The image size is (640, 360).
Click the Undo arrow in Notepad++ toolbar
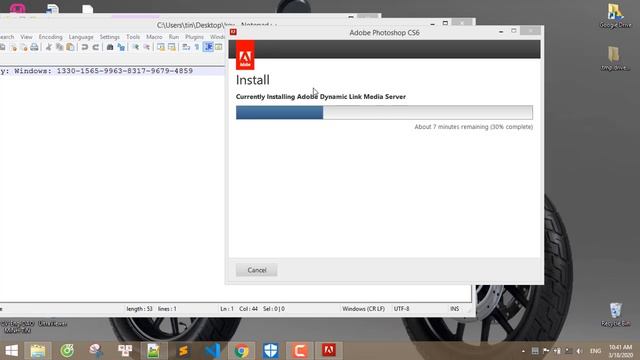pyautogui.click(x=85, y=47)
